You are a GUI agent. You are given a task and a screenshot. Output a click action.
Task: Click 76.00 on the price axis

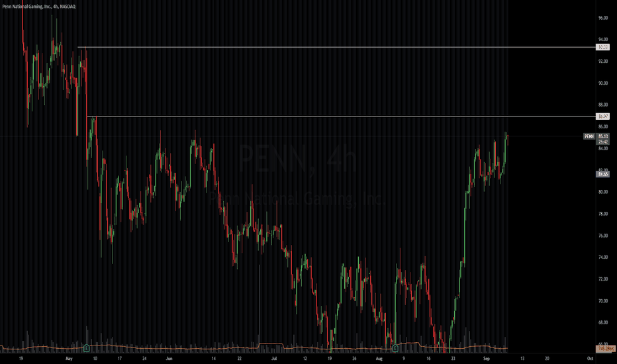point(603,236)
